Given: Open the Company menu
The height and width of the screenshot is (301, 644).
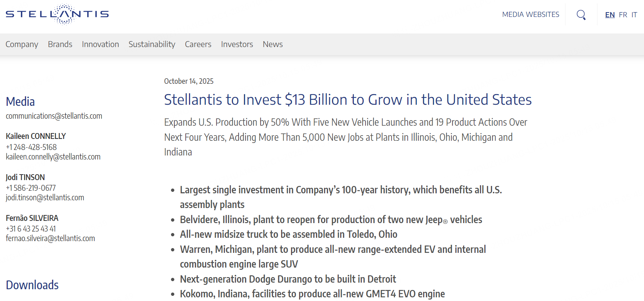Looking at the screenshot, I should point(22,44).
